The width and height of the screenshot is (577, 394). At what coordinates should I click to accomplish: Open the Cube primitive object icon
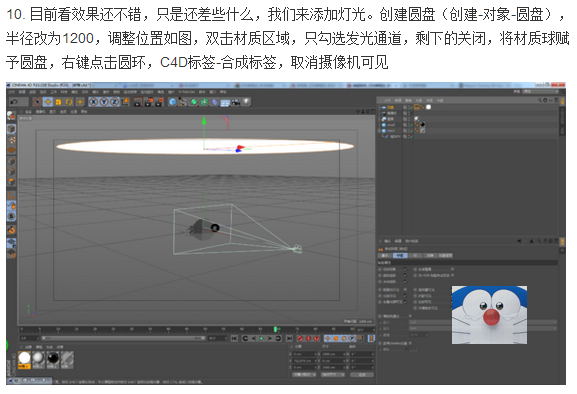pos(173,102)
